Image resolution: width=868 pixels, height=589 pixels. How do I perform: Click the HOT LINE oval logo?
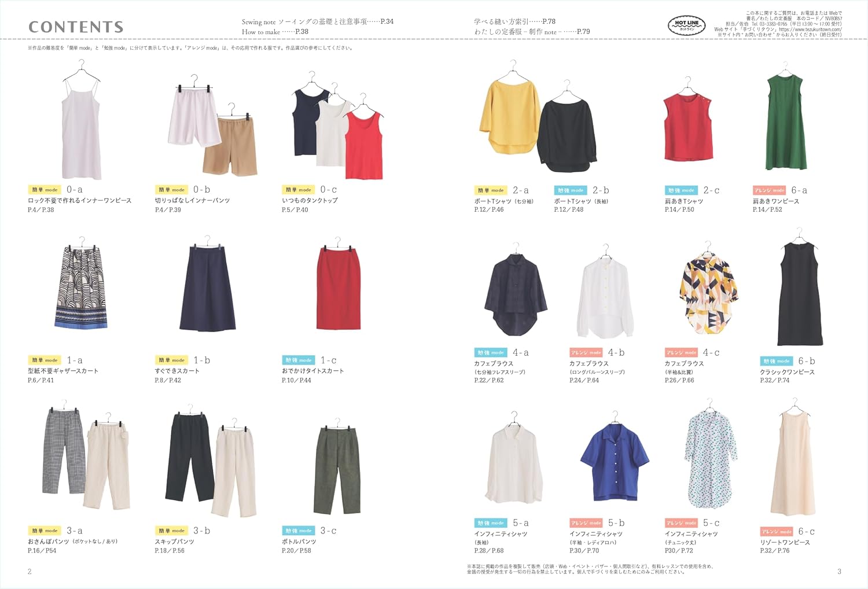[687, 25]
